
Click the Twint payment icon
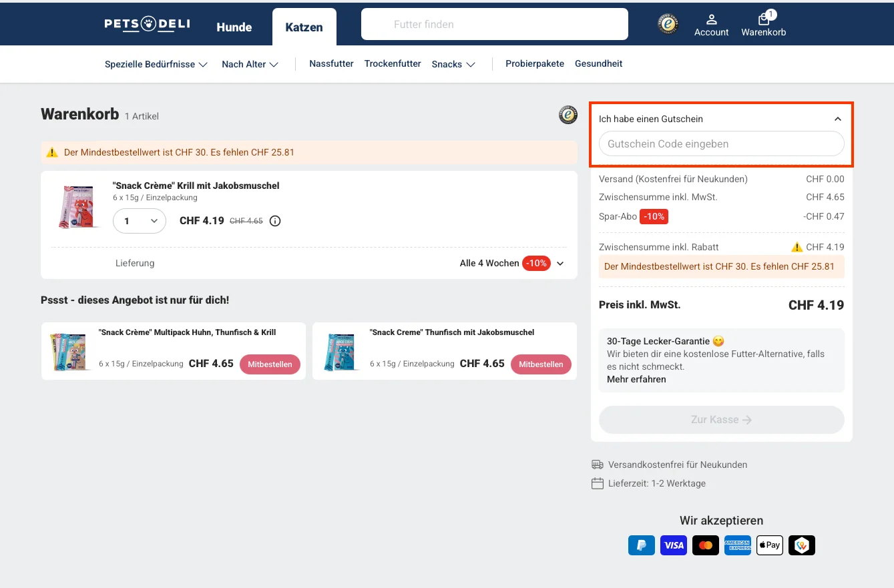[801, 545]
